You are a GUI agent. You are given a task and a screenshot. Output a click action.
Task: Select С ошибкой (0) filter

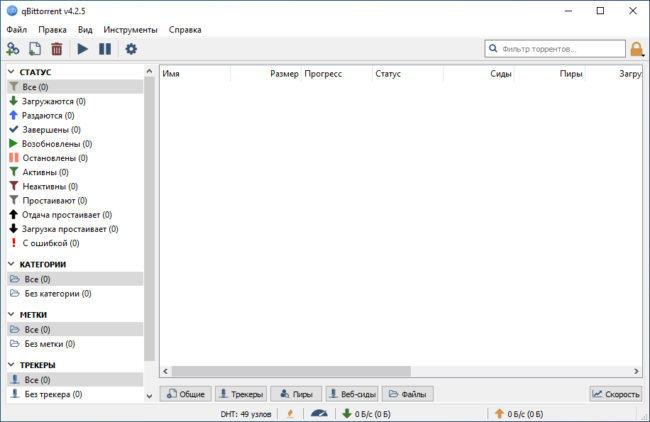pos(75,243)
